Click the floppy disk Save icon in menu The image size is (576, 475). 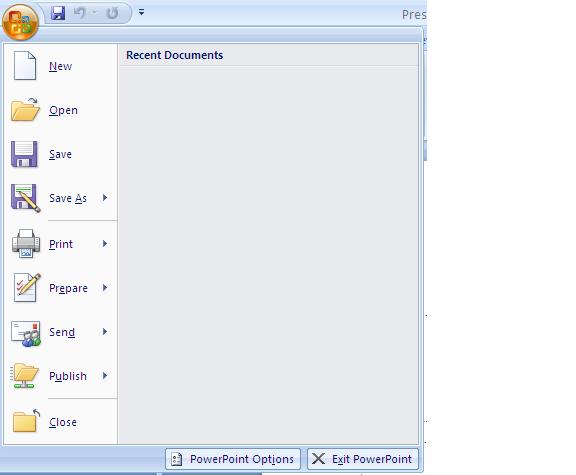(24, 154)
